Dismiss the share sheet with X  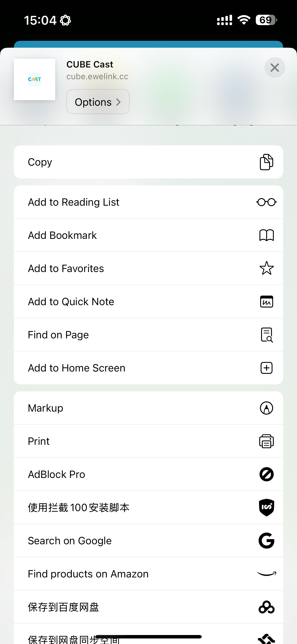pos(274,67)
